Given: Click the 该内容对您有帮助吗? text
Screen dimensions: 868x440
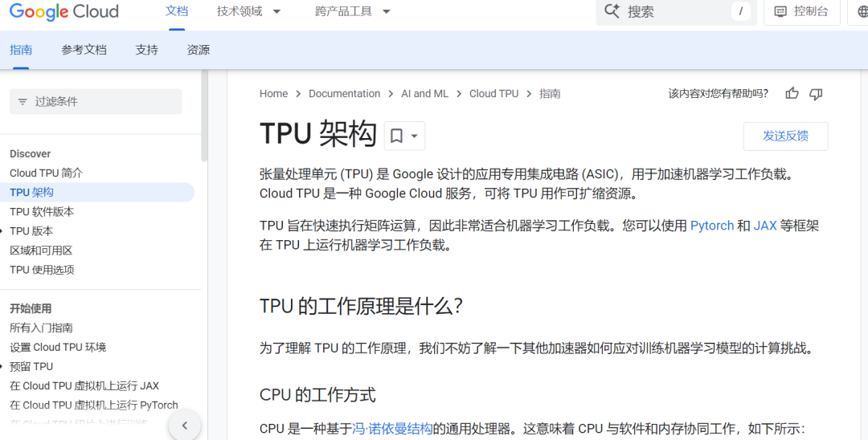Looking at the screenshot, I should tap(718, 94).
